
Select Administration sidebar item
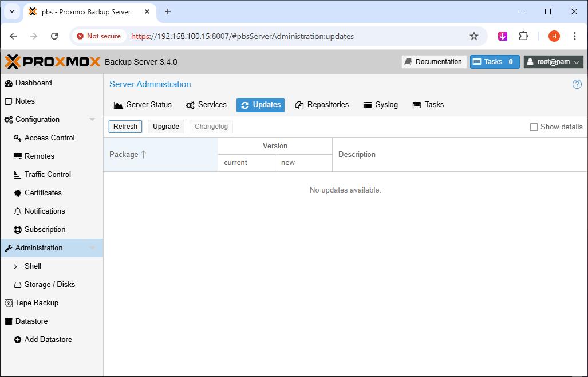tap(52, 248)
